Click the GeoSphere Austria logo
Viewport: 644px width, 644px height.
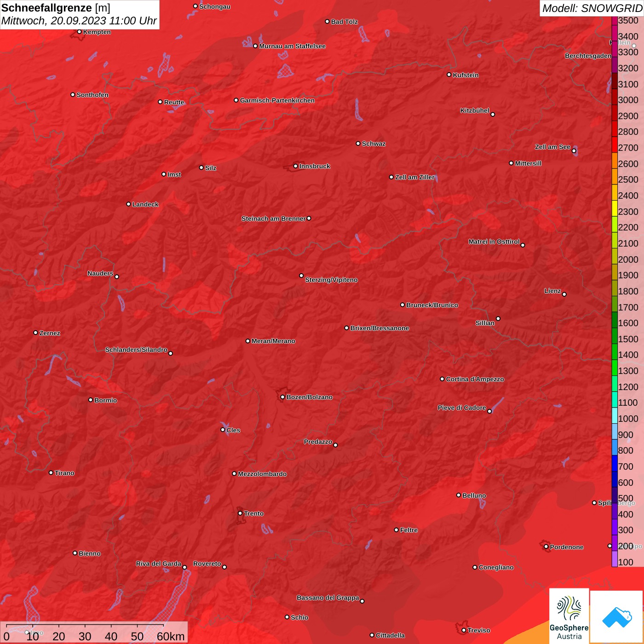[x=569, y=616]
